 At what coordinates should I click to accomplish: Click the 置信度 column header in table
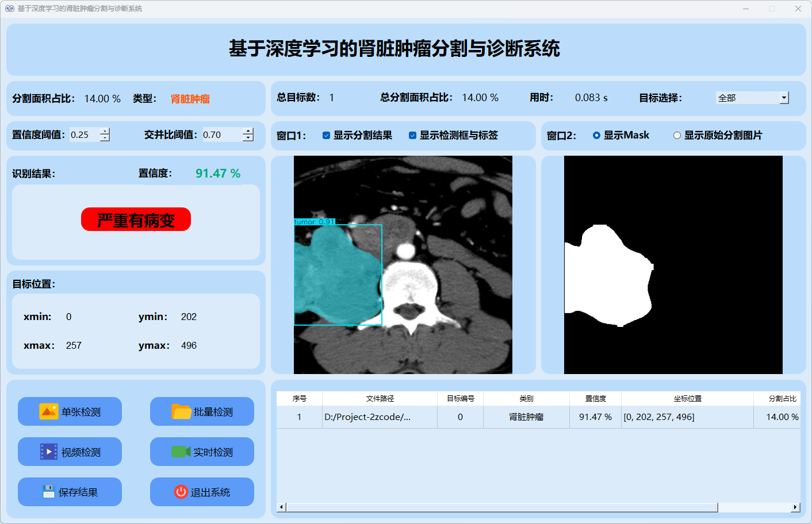[595, 399]
